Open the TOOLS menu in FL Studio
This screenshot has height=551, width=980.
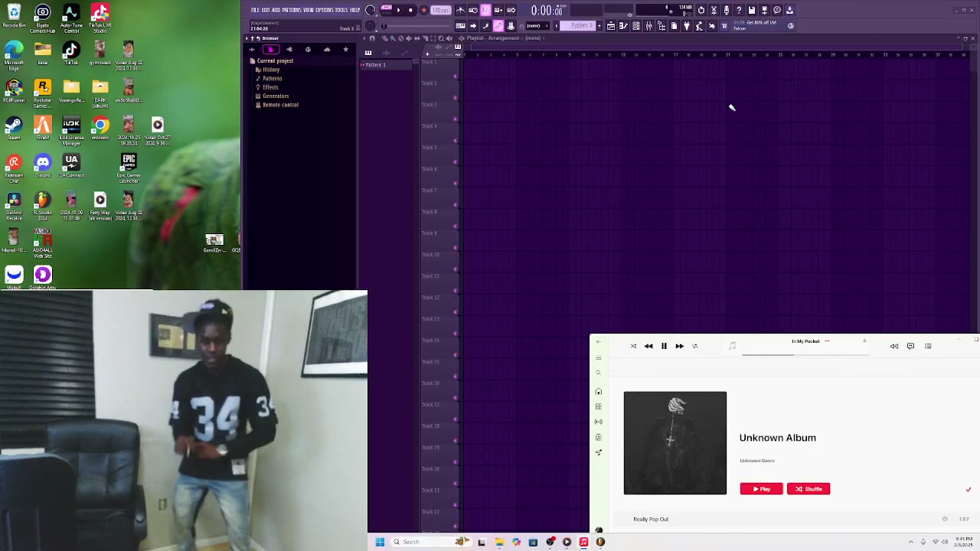click(341, 10)
